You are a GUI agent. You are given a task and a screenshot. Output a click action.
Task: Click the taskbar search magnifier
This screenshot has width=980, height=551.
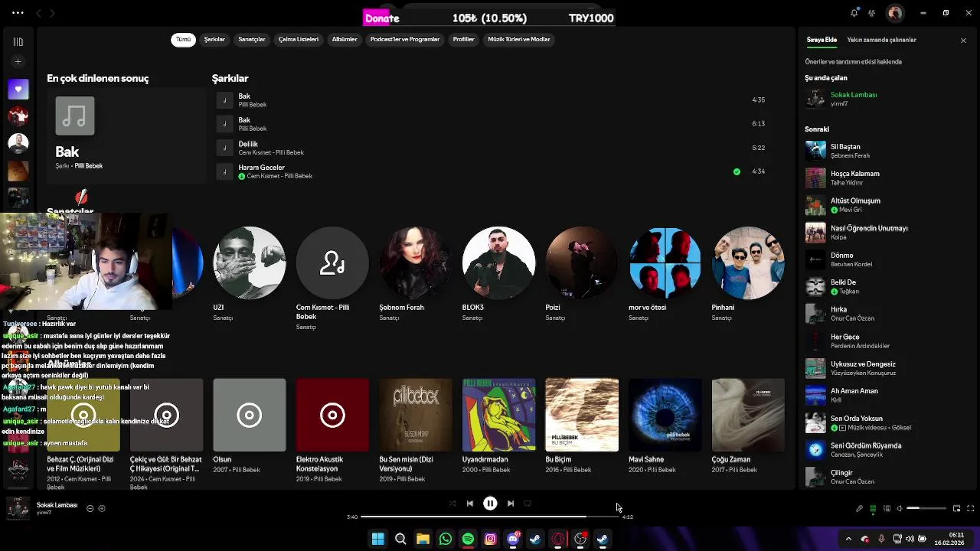[400, 540]
